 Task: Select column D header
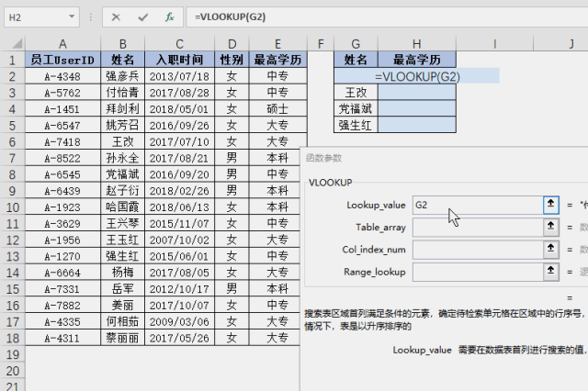(232, 44)
